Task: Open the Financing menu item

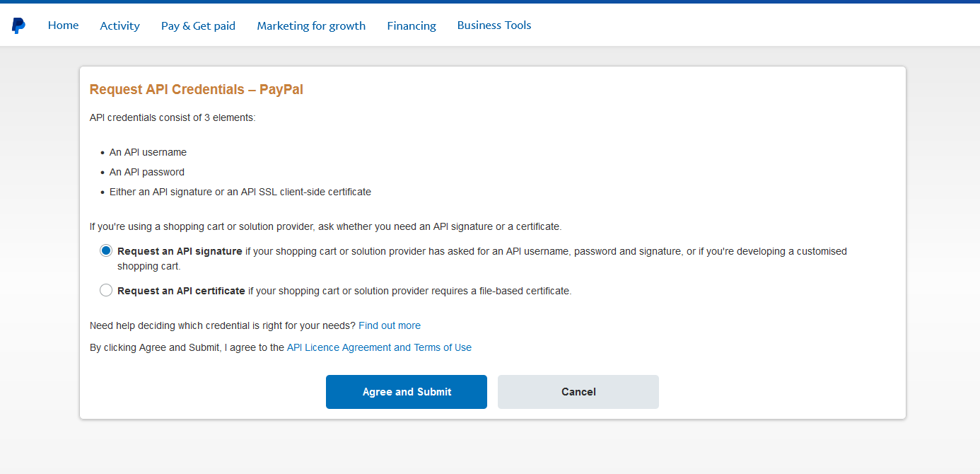Action: 412,25
